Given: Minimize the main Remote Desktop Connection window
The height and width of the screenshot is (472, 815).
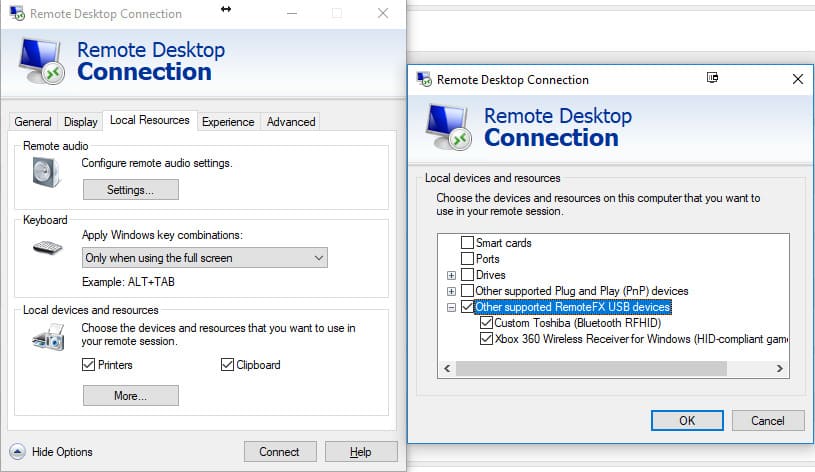Looking at the screenshot, I should coord(292,14).
